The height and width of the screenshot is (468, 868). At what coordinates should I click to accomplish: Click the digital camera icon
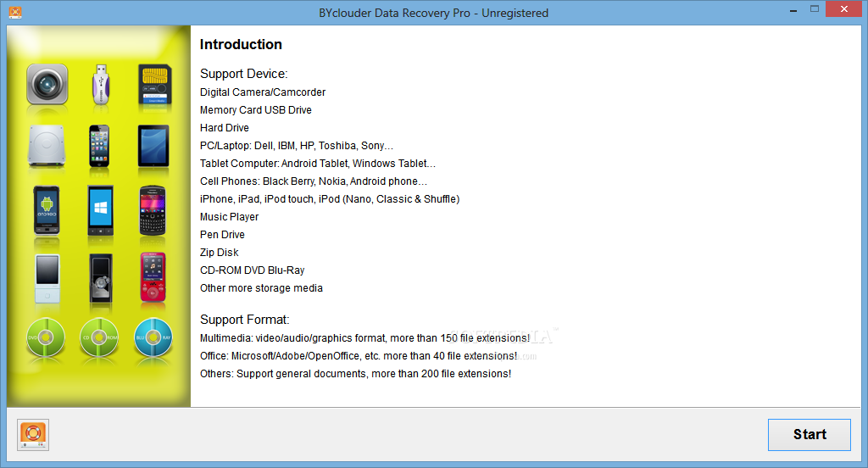tap(47, 84)
